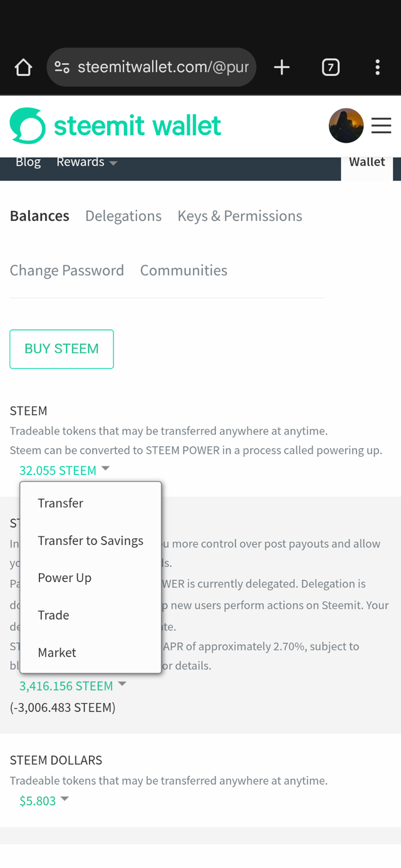401x868 pixels.
Task: Click the Steemit wallet logo
Action: [115, 126]
